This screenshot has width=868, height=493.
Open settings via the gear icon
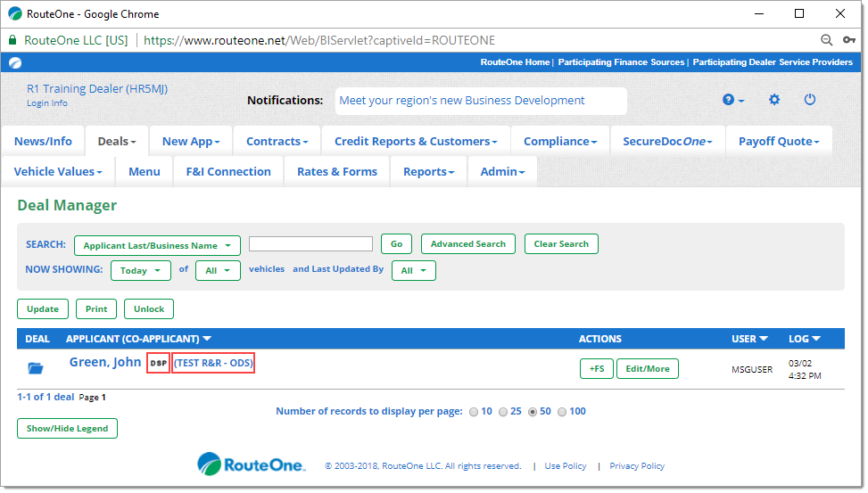[x=774, y=100]
